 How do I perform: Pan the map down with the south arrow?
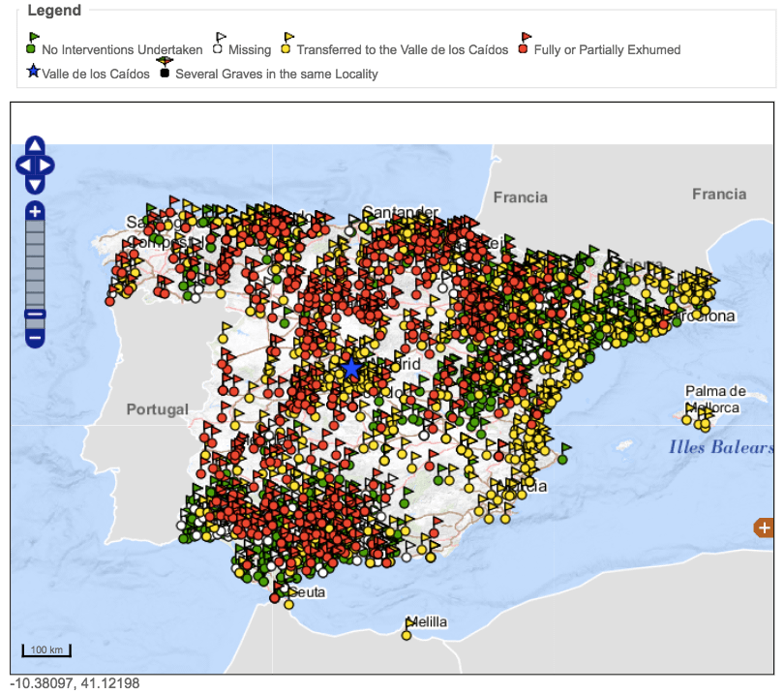click(35, 185)
